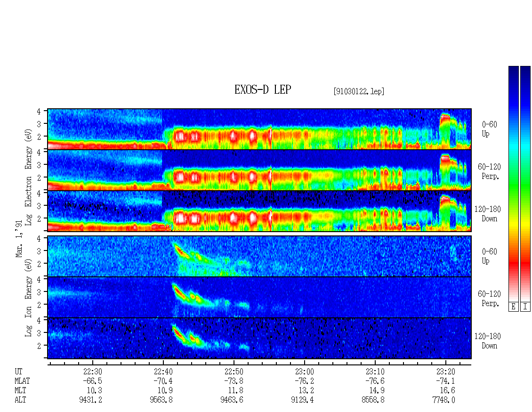Select the MLT value 10.9
The height and width of the screenshot is (412, 532).
[x=165, y=391]
